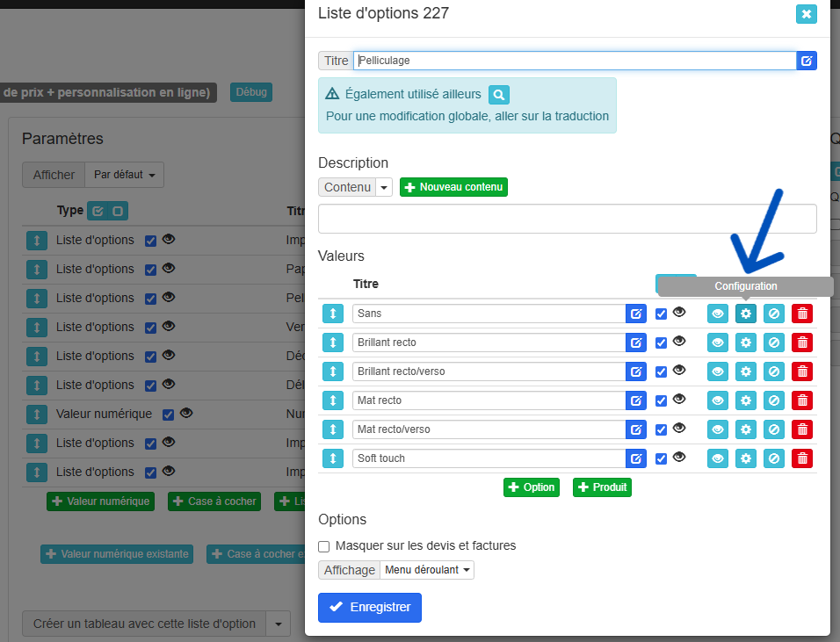Viewport: 840px width, 642px height.
Task: Click the reorder handle for Mat recto
Action: 333,400
